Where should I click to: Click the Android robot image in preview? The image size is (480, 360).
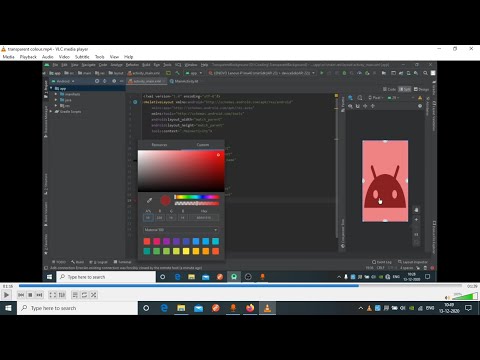coord(385,187)
